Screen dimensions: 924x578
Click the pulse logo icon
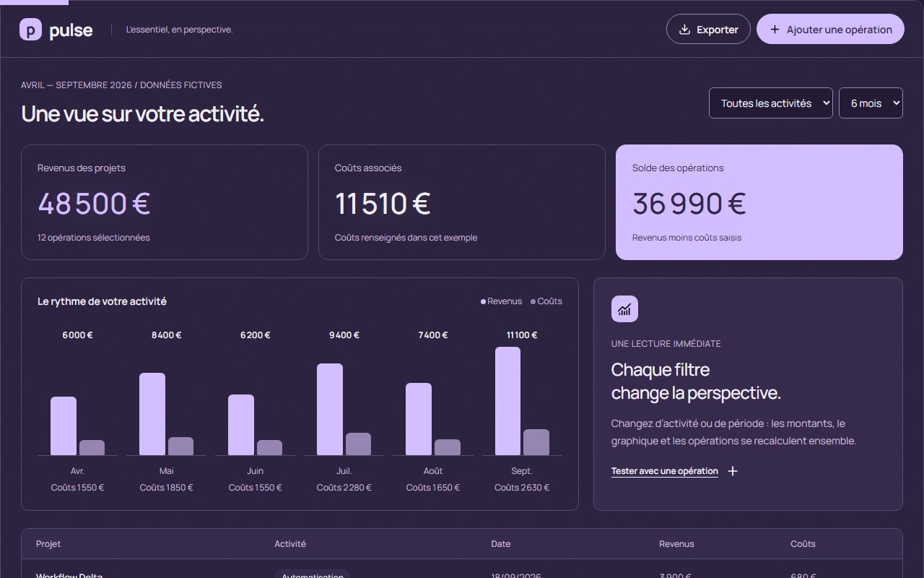tap(30, 30)
